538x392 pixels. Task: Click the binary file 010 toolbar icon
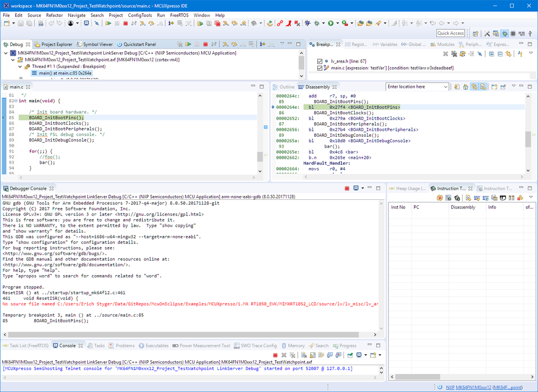pyautogui.click(x=40, y=23)
